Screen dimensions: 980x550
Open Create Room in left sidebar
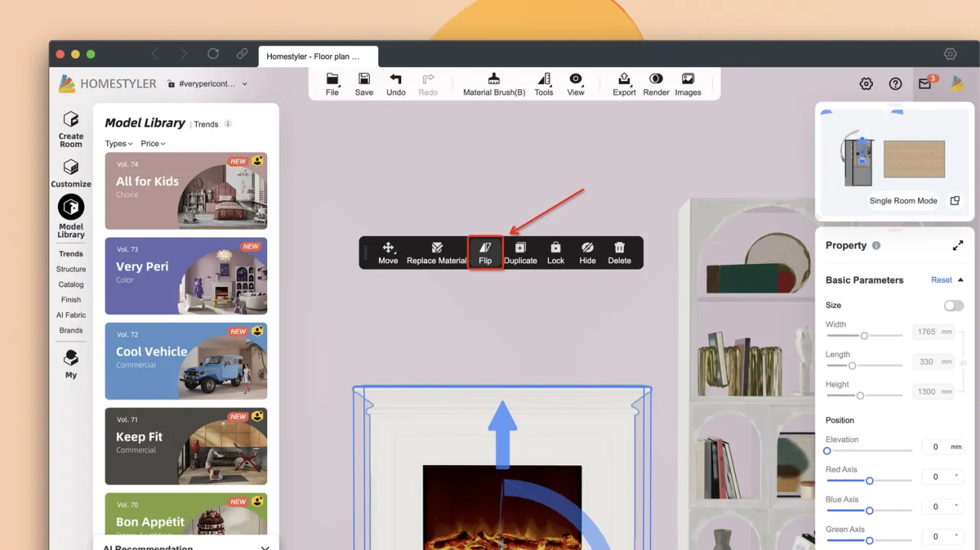tap(71, 129)
